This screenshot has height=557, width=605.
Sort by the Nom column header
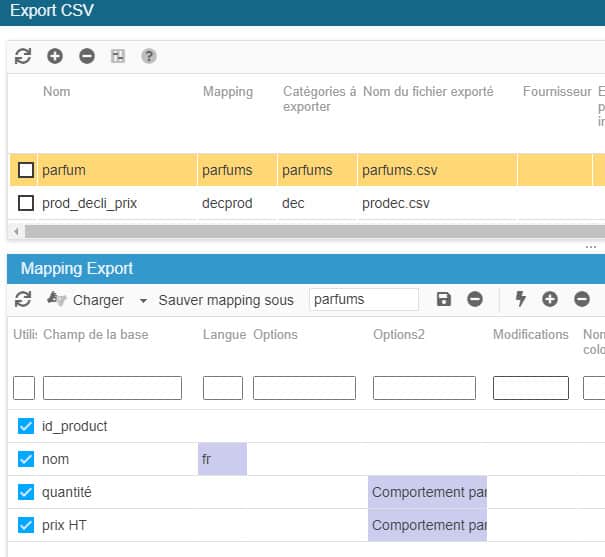tap(57, 91)
